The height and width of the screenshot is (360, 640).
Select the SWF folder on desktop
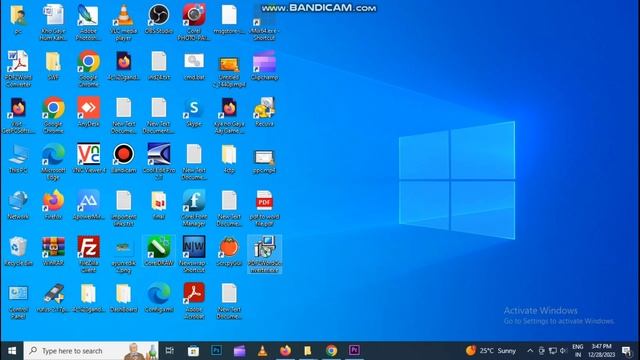point(53,65)
